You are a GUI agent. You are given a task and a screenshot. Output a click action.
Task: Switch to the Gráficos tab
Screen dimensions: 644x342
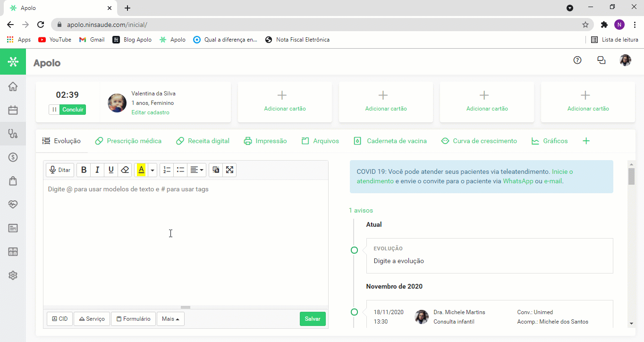coord(550,141)
